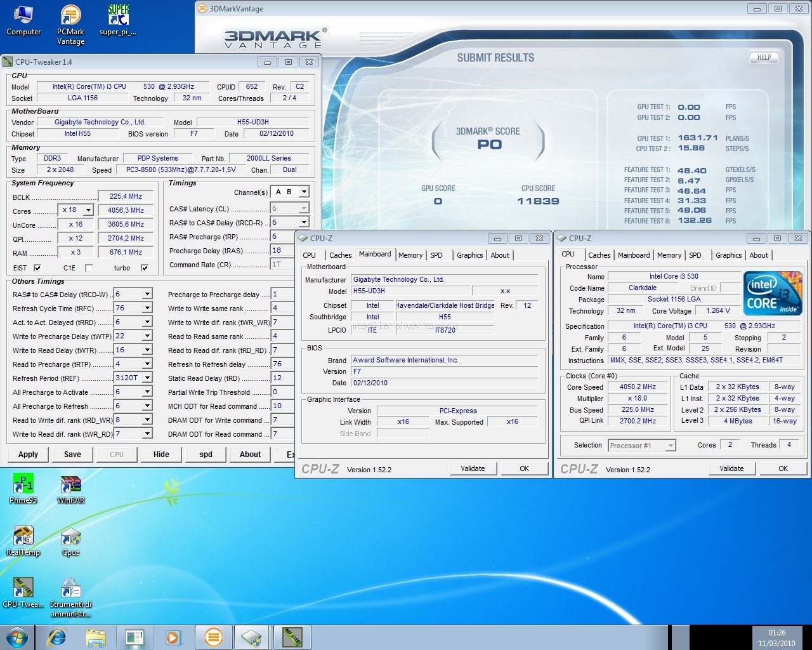The height and width of the screenshot is (650, 812).
Task: Open the Computer desktop icon
Action: (23, 21)
